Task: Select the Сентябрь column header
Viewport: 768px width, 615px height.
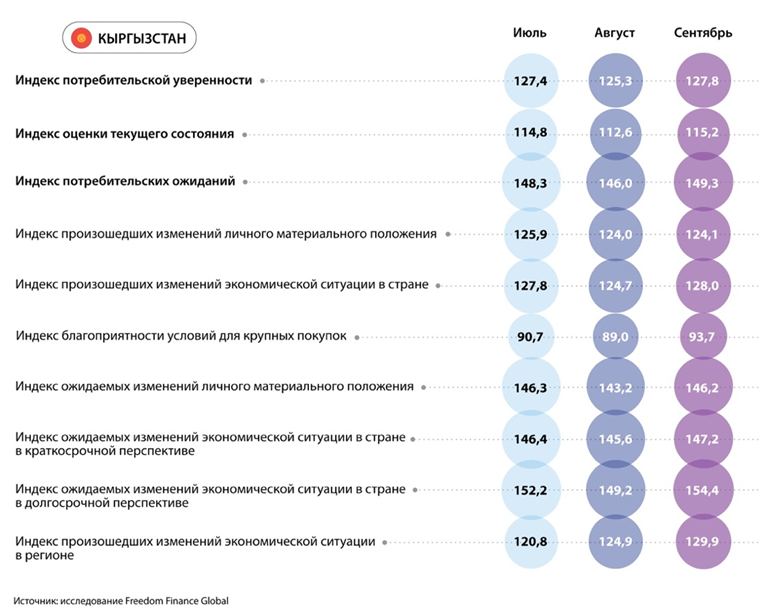Action: tap(703, 33)
